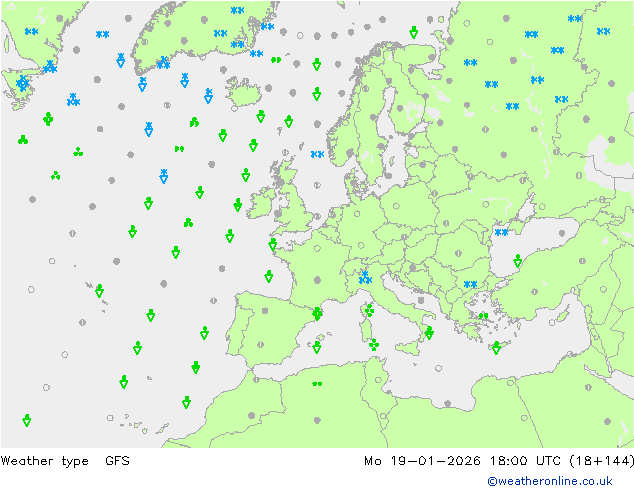Click the shower symbol over Corsica

pyautogui.click(x=369, y=310)
